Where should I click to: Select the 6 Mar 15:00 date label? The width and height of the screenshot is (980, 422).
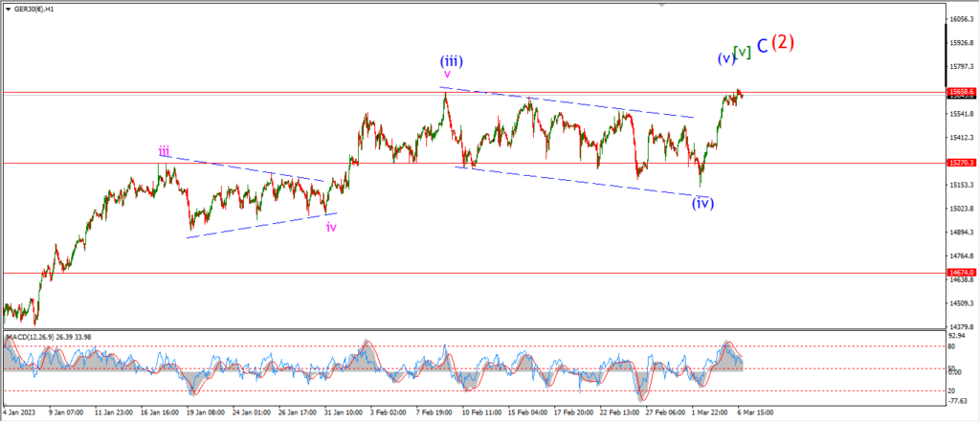(756, 412)
